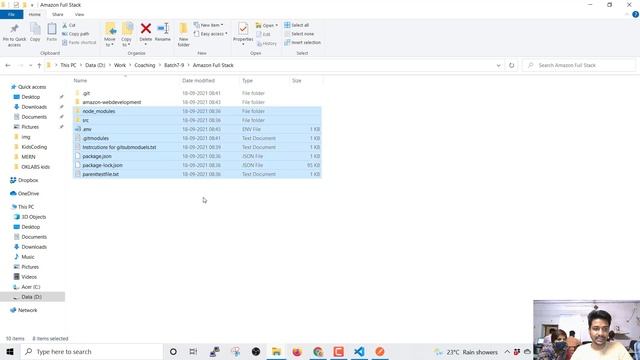Open KidsCoding folder in sidebar
640x360 pixels.
pos(34,147)
